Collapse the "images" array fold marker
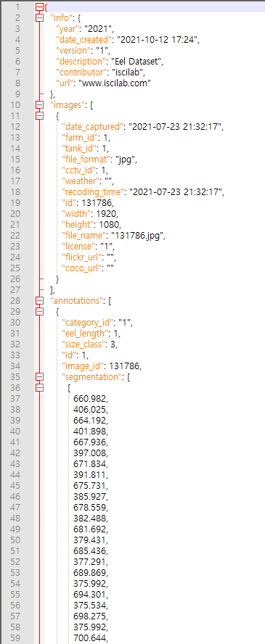This screenshot has height=644, width=265. coord(39,105)
